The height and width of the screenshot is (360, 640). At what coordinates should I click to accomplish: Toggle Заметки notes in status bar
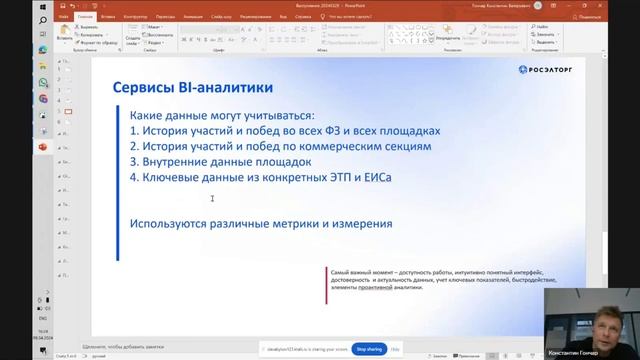(437, 356)
